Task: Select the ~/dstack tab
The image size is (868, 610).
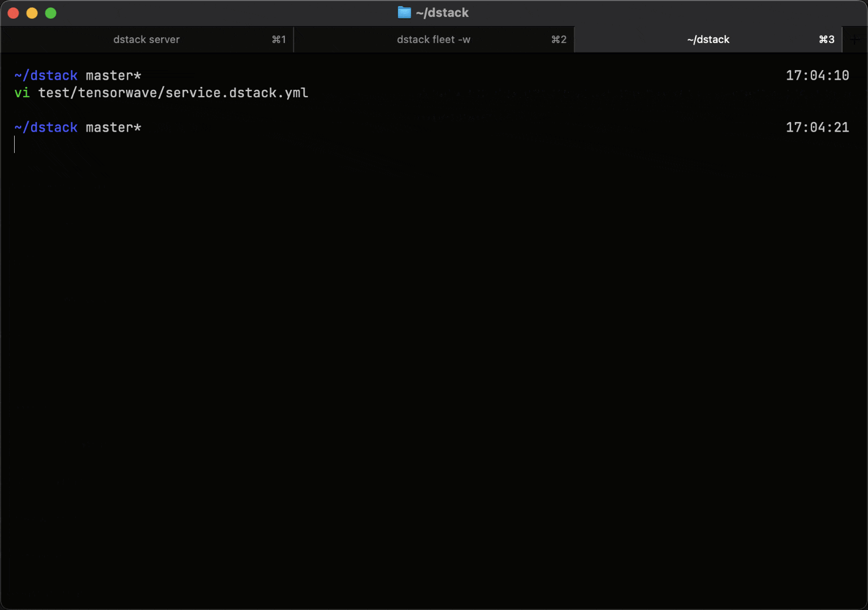Action: pos(708,40)
